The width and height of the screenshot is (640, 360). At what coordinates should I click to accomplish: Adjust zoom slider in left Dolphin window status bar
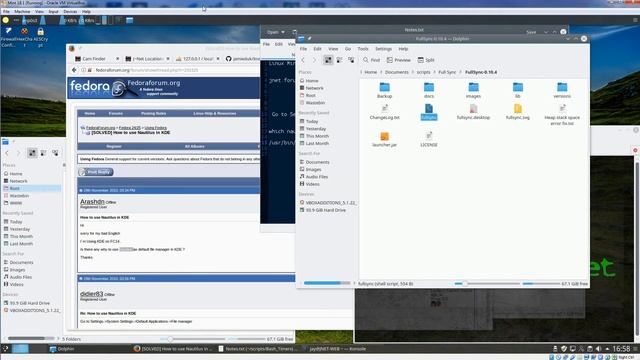pyautogui.click(x=170, y=339)
